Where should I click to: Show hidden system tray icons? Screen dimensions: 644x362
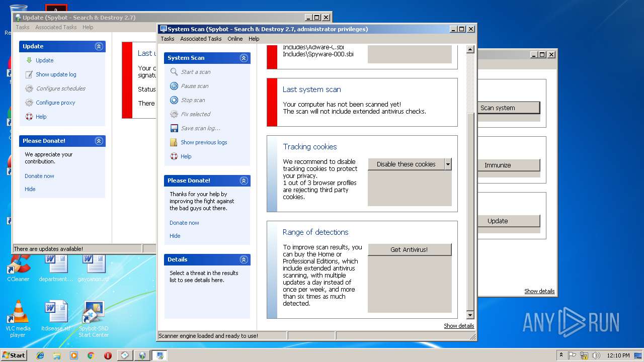[x=561, y=355]
